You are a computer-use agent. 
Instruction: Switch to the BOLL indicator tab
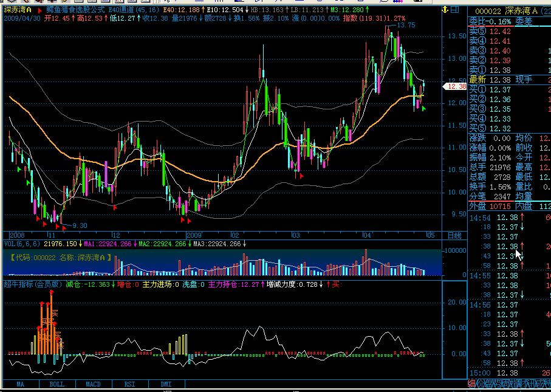(x=57, y=384)
